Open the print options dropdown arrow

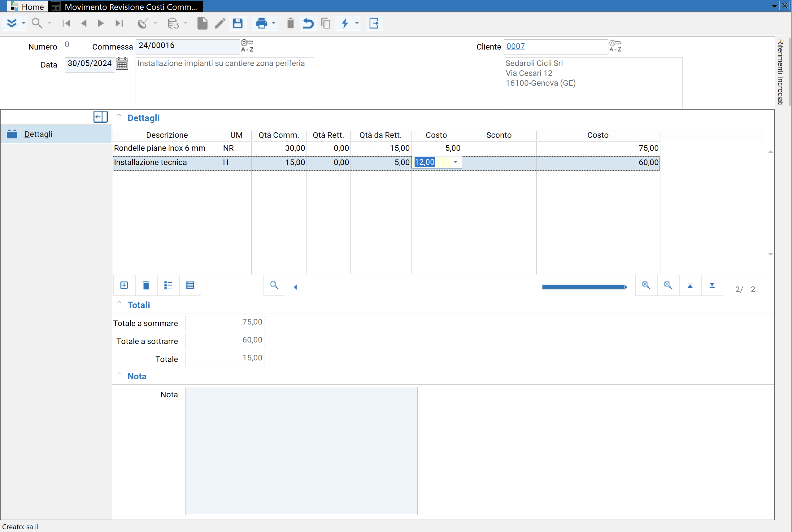274,23
